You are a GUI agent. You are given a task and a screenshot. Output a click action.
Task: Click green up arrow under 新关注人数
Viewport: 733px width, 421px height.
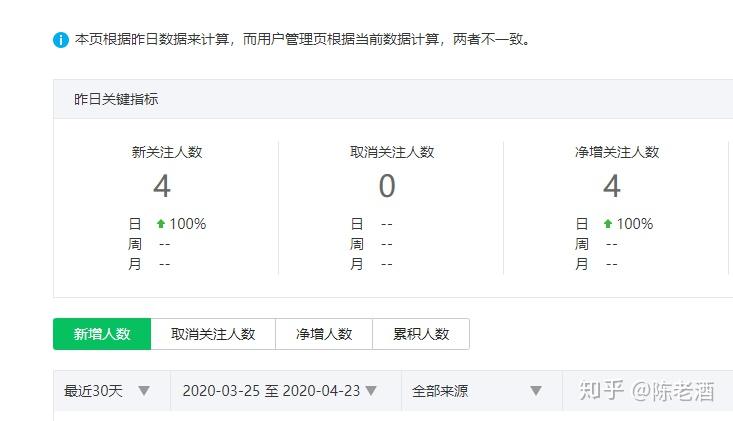coord(161,224)
